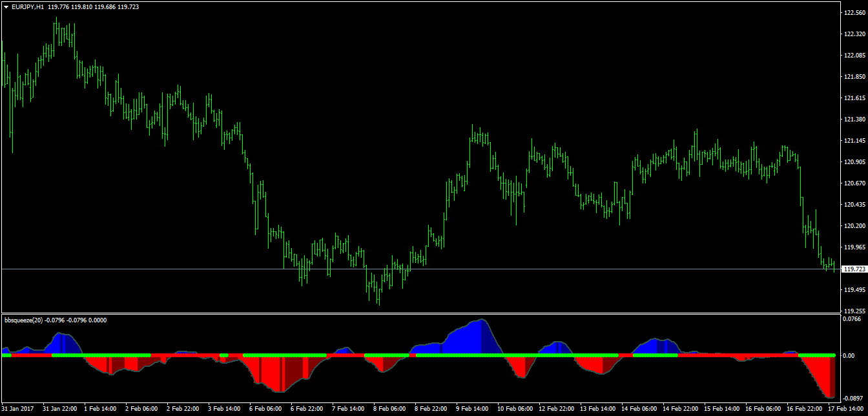Click the 9 Feb 14:00 time label
Image resolution: width=868 pixels, height=416 pixels.
[473, 410]
